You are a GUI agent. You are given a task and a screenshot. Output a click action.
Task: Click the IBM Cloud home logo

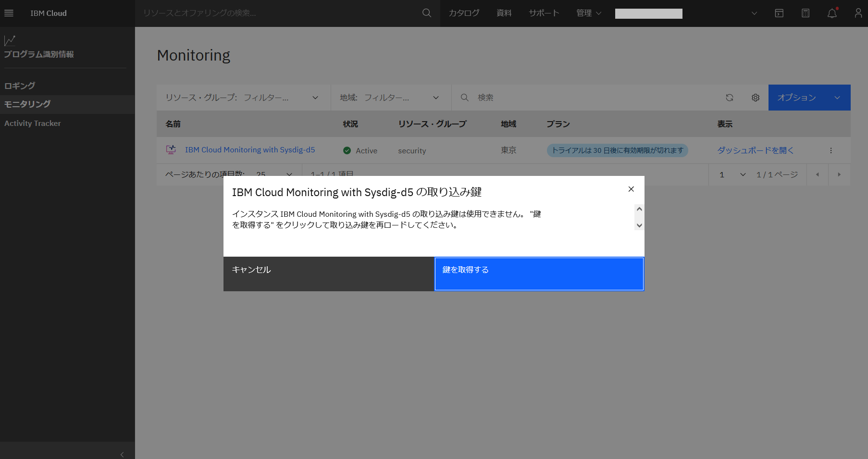coord(49,13)
